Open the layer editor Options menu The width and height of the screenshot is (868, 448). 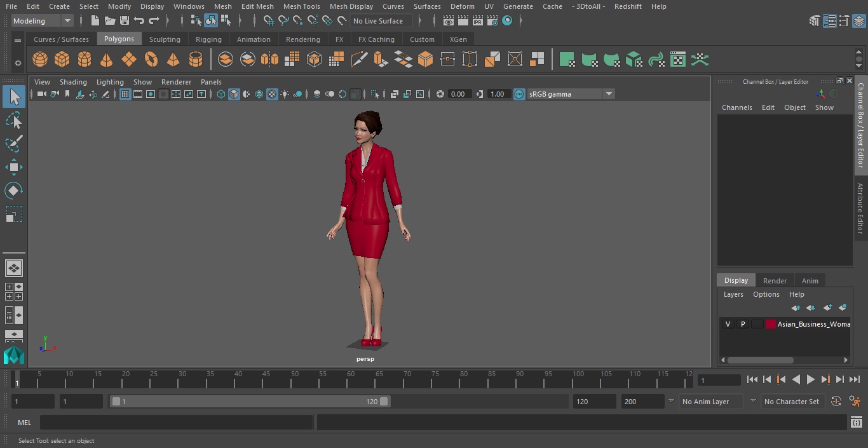[x=766, y=294]
